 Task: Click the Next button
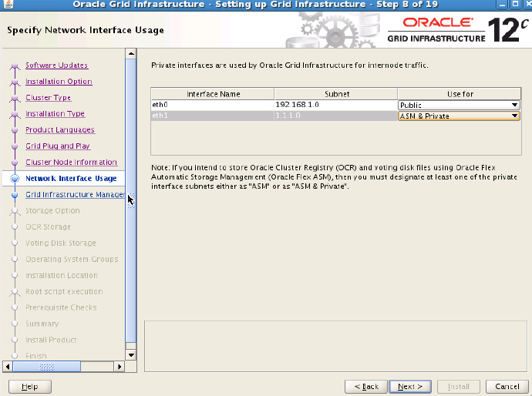[x=410, y=387]
